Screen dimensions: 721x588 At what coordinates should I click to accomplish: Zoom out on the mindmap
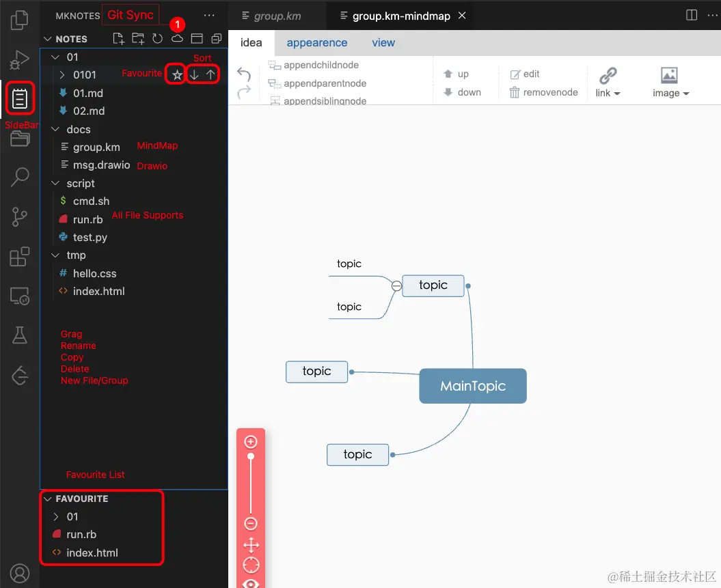point(251,524)
